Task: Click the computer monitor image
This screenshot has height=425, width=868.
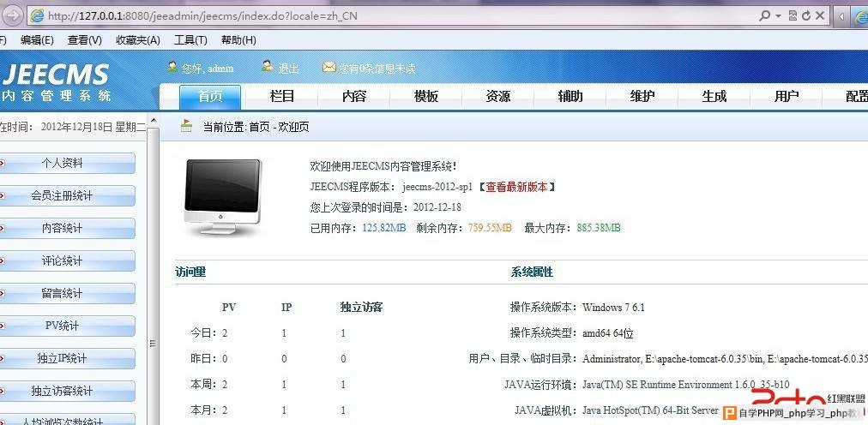Action: point(222,198)
